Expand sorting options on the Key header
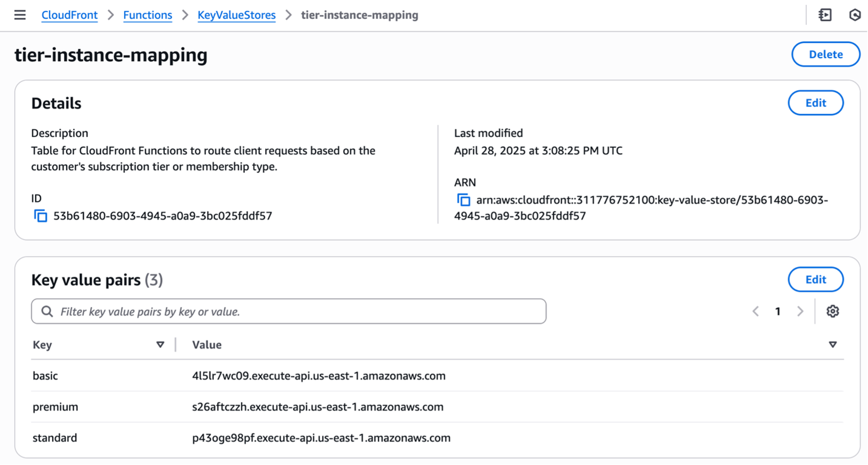Image resolution: width=868 pixels, height=465 pixels. (x=160, y=345)
